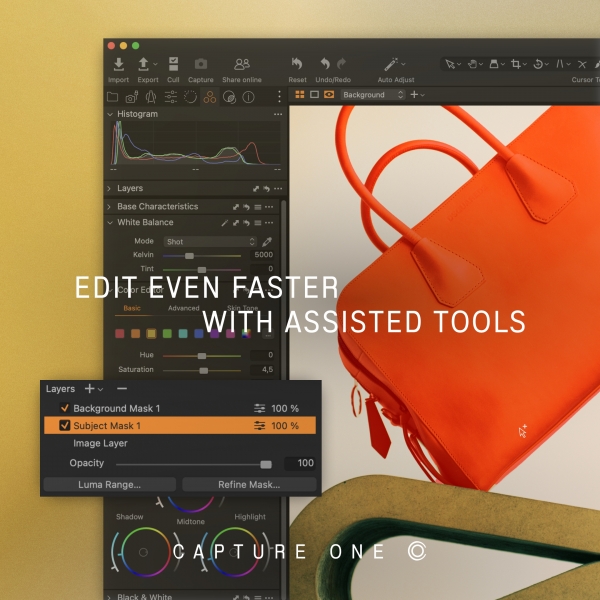Click the Saturation slider handle
This screenshot has height=600, width=600.
(x=204, y=370)
